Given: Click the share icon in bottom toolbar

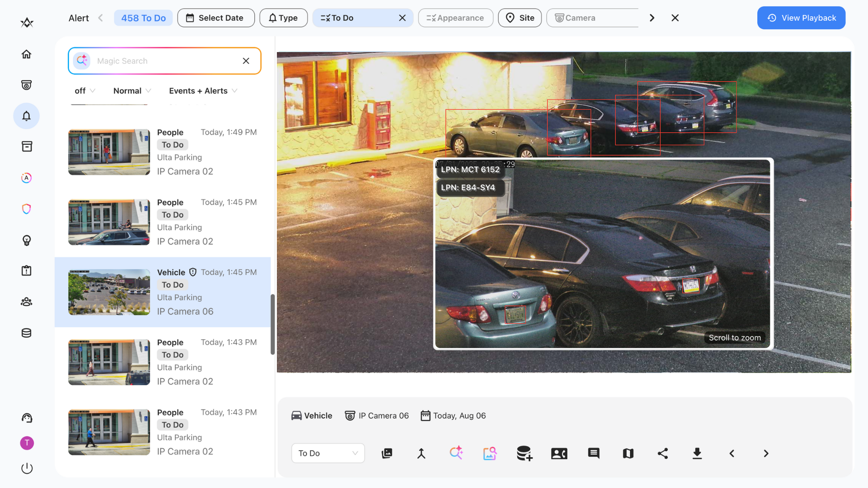Looking at the screenshot, I should pyautogui.click(x=663, y=453).
